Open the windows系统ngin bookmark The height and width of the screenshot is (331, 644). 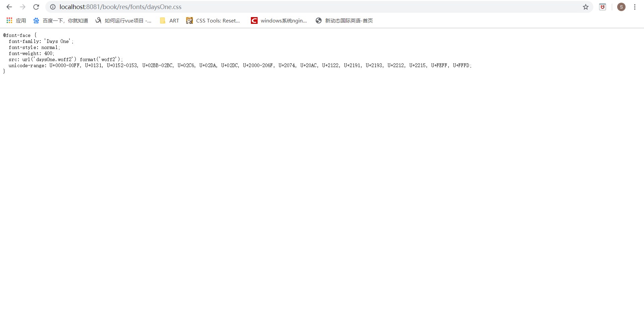click(279, 20)
